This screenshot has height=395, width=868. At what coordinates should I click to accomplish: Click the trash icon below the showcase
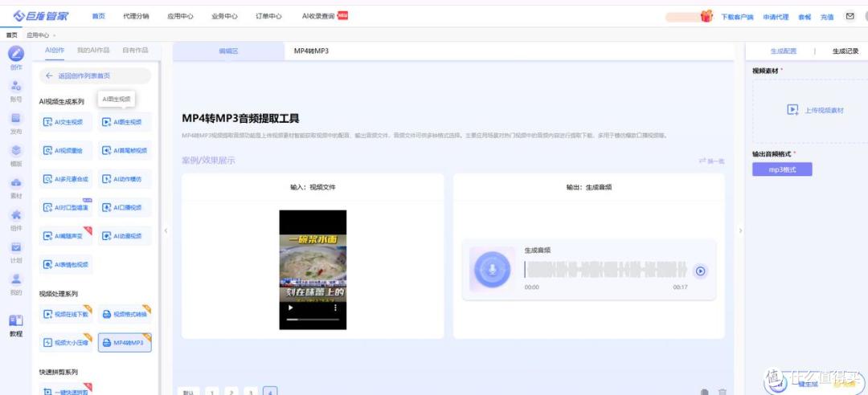coord(722,391)
